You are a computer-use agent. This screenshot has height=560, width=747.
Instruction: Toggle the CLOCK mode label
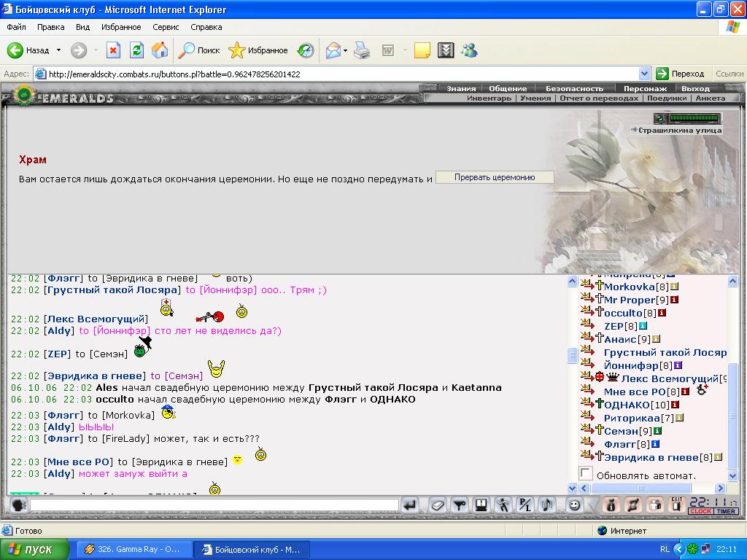pyautogui.click(x=700, y=511)
